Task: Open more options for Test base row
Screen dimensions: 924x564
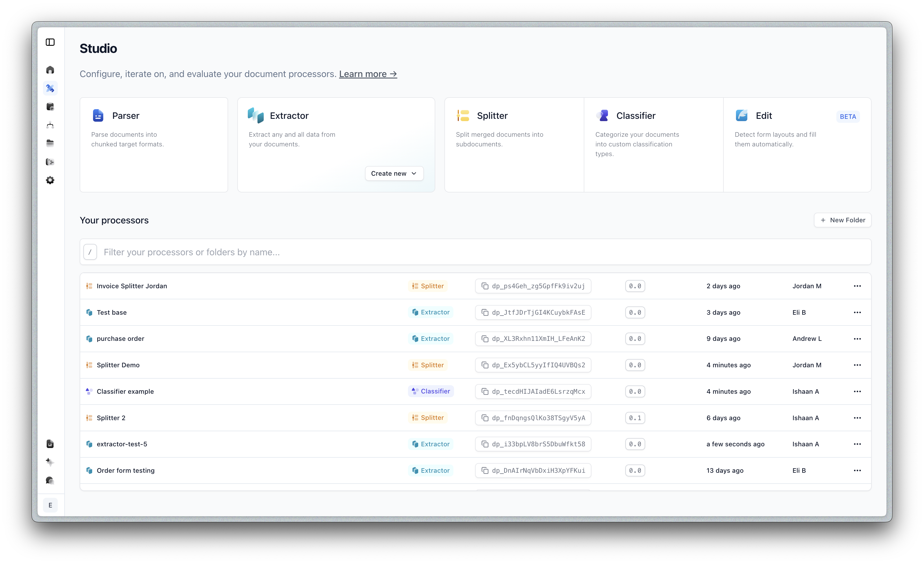Action: [x=857, y=312]
